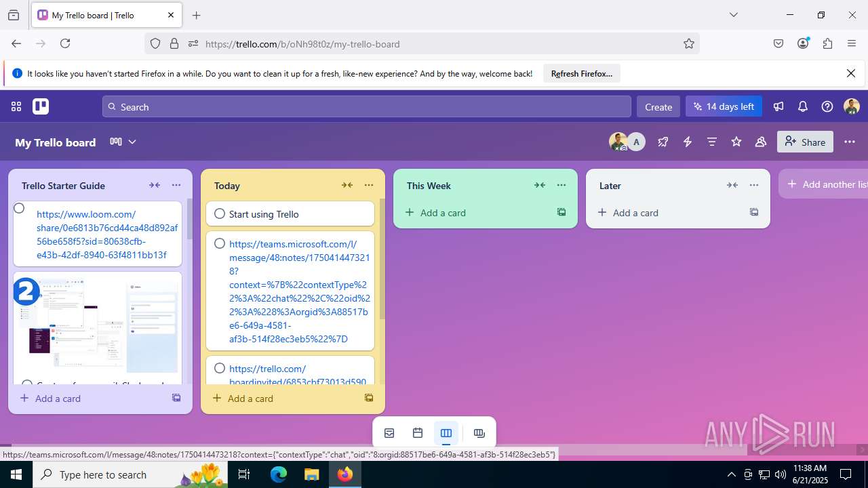868x488 pixels.
Task: Open the Trello feedback megaphone icon
Action: tap(778, 106)
